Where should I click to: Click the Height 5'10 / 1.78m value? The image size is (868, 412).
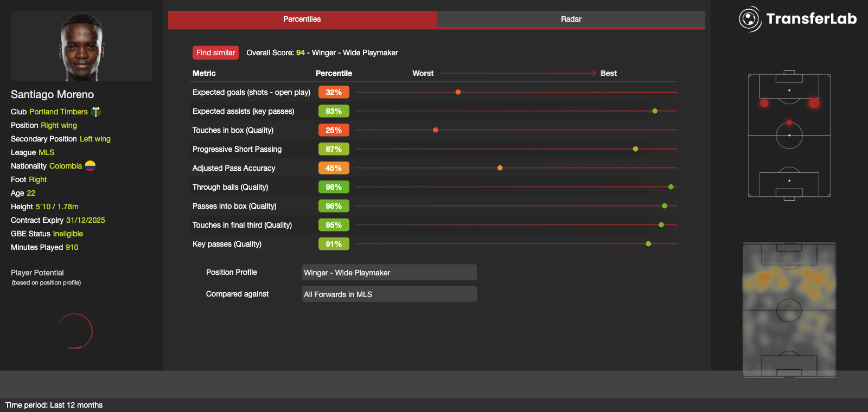(57, 207)
